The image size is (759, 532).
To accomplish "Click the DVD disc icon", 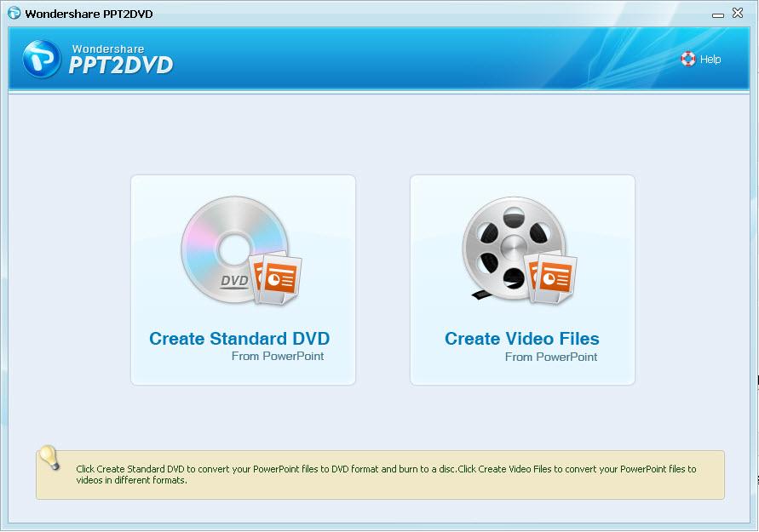I will coord(241,250).
